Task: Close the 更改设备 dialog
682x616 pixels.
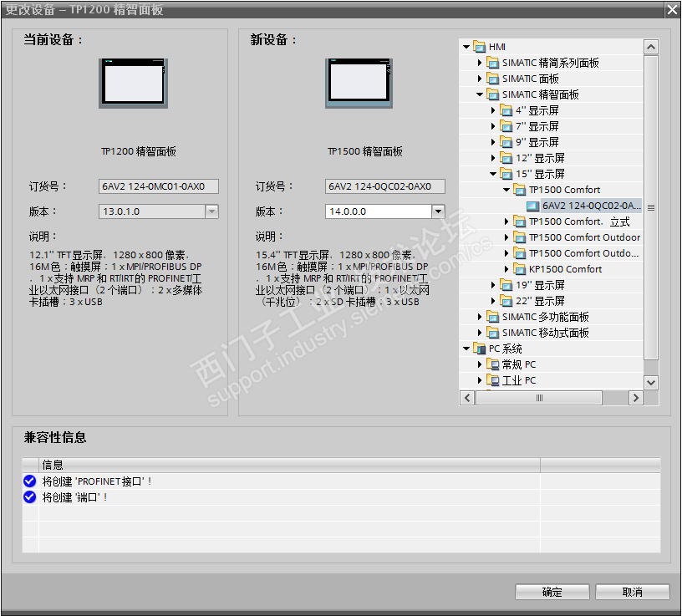Action: (x=673, y=9)
